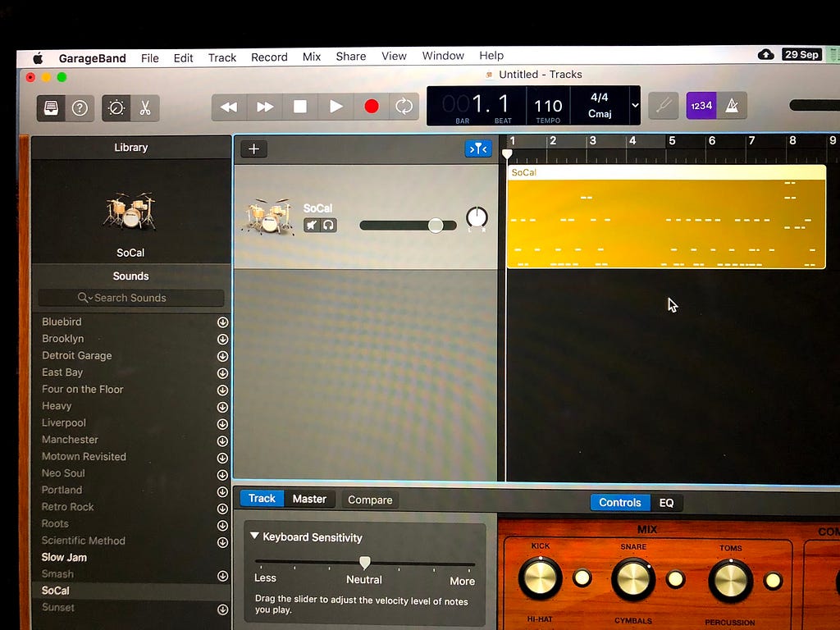Screen dimensions: 840x630
Task: Toggle the 1234 Count-in button
Action: tap(701, 106)
